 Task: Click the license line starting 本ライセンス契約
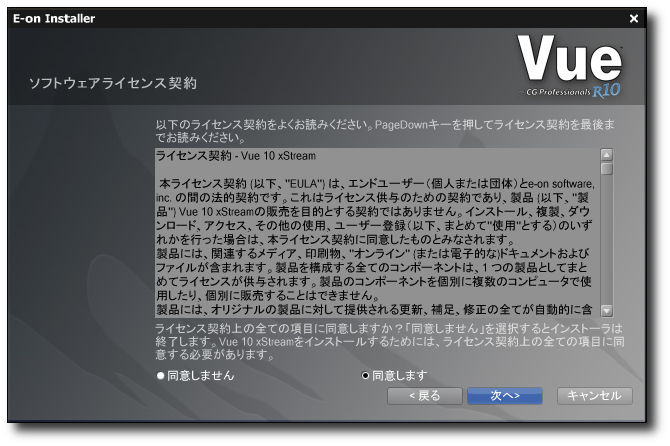point(377,184)
